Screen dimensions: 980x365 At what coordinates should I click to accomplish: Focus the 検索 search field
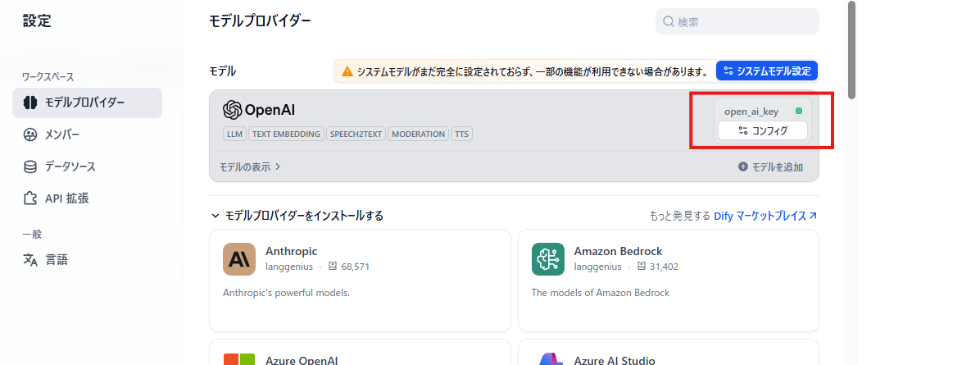click(x=737, y=21)
